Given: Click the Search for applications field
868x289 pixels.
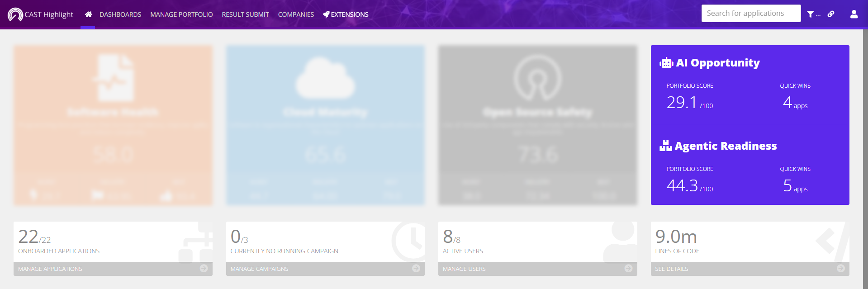Looking at the screenshot, I should [x=751, y=13].
